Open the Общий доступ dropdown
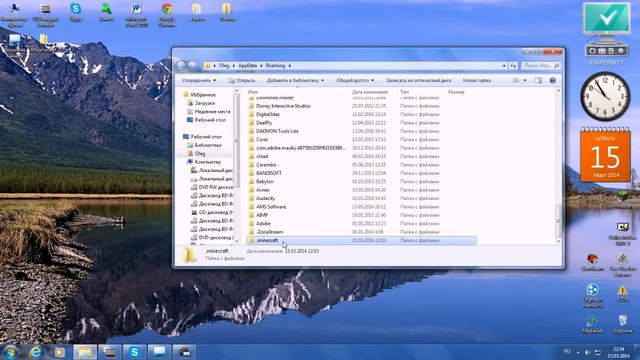 point(355,80)
